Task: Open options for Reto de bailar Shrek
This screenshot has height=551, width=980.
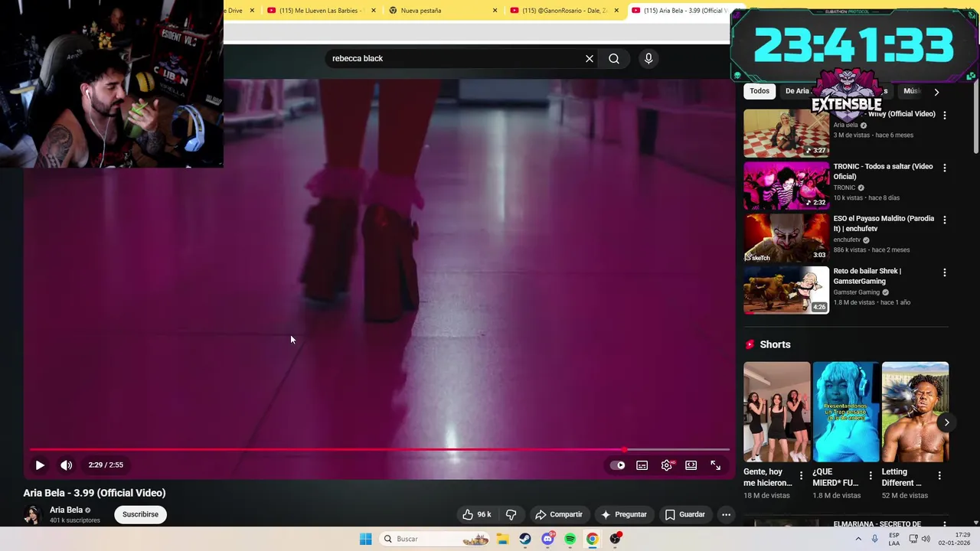Action: pyautogui.click(x=944, y=272)
